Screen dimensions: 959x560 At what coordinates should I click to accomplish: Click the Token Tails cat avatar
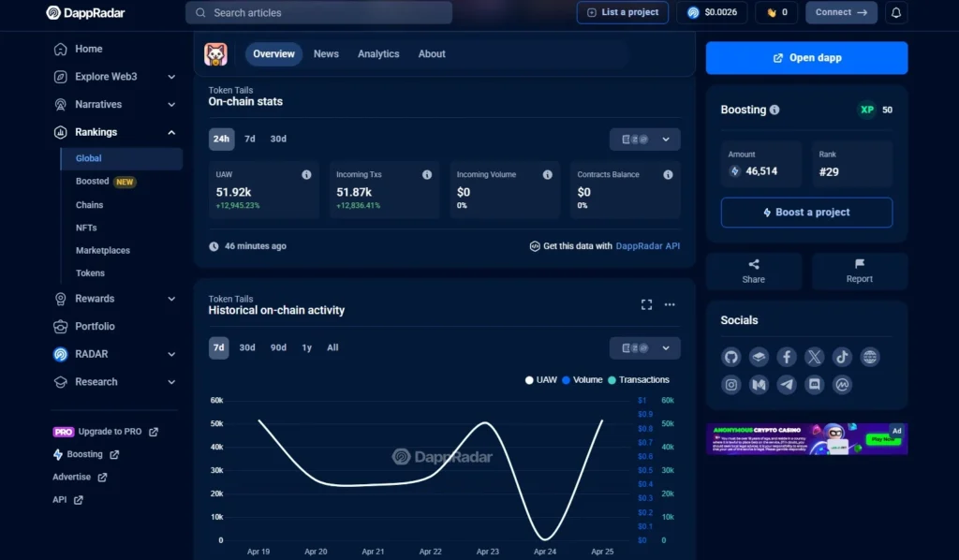coord(215,54)
